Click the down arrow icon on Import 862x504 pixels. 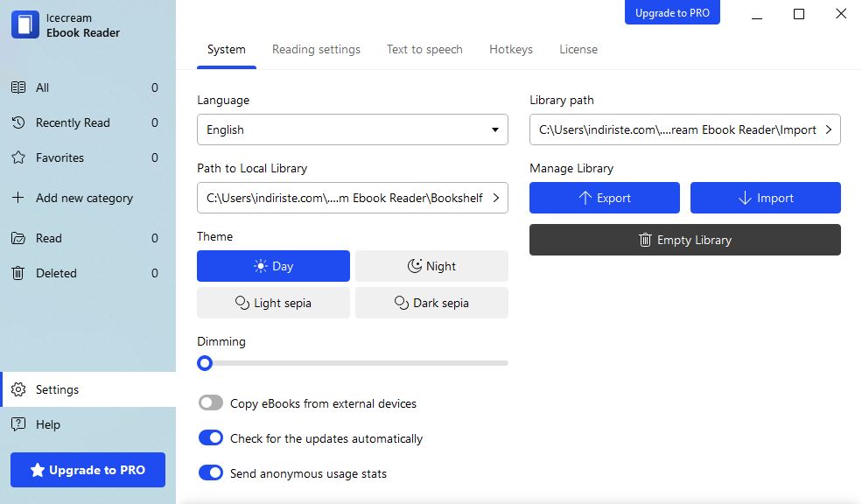(x=745, y=198)
